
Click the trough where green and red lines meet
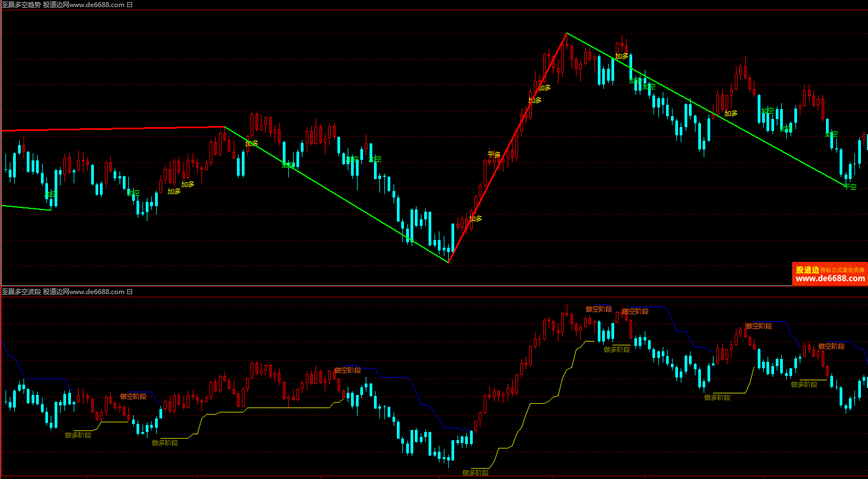coord(448,262)
